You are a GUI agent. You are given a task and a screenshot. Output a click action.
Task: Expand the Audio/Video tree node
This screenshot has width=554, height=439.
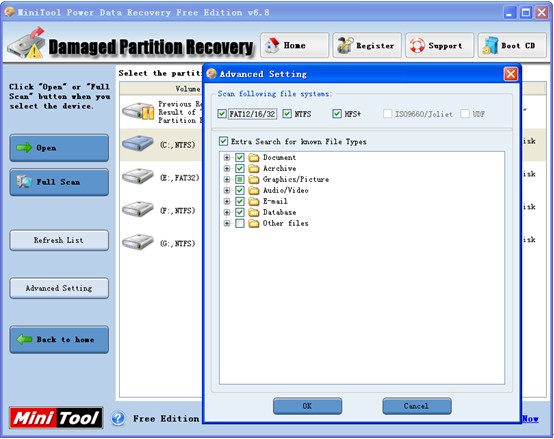(x=227, y=190)
